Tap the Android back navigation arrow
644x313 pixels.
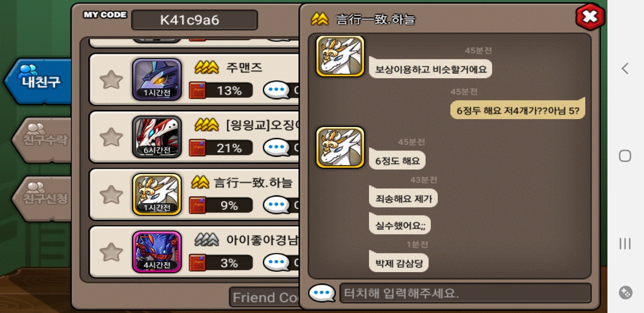[625, 68]
